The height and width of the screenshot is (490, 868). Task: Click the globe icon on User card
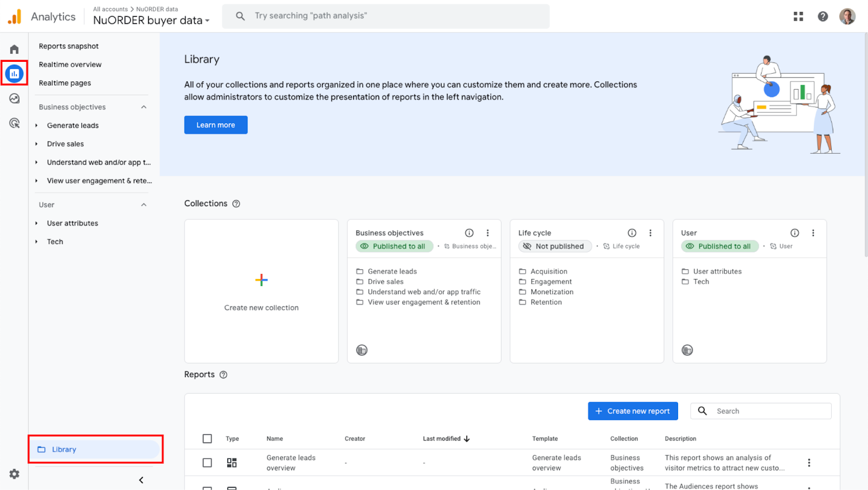687,350
